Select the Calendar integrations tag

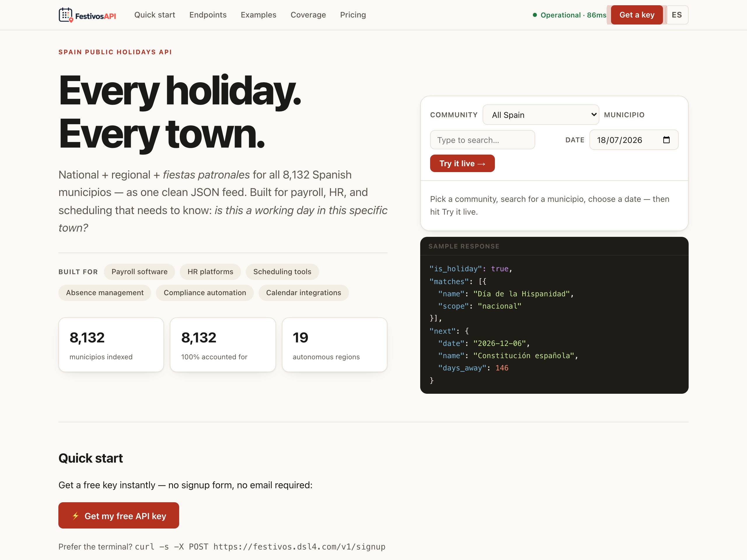point(303,293)
